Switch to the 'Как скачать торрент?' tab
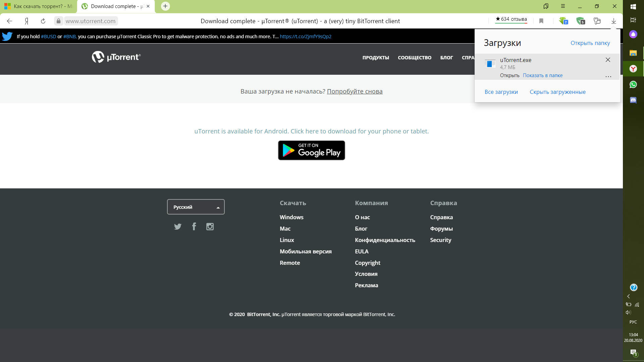Screen dimensions: 644x362 click(x=39, y=6)
